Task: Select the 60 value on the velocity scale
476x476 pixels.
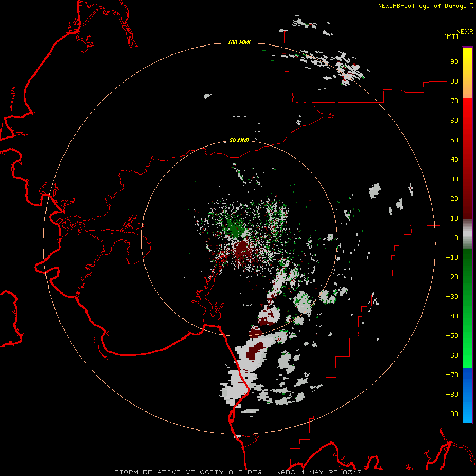Action: click(454, 121)
